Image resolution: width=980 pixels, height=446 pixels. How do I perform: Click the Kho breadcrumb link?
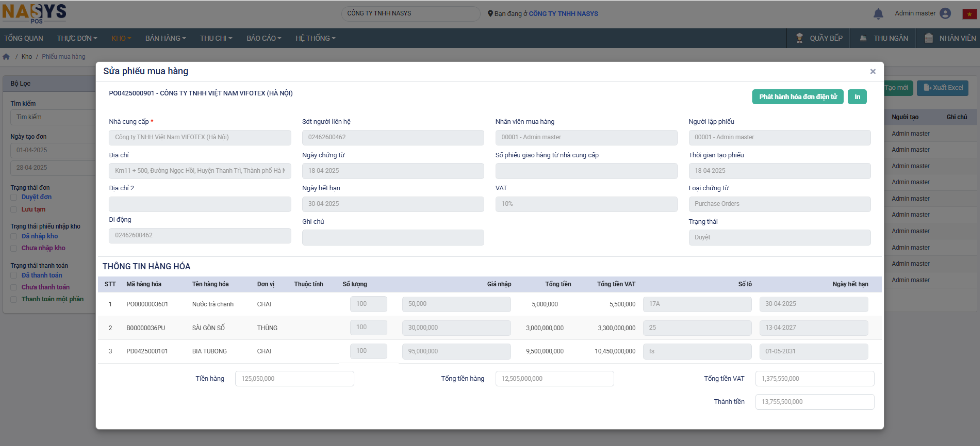point(27,57)
